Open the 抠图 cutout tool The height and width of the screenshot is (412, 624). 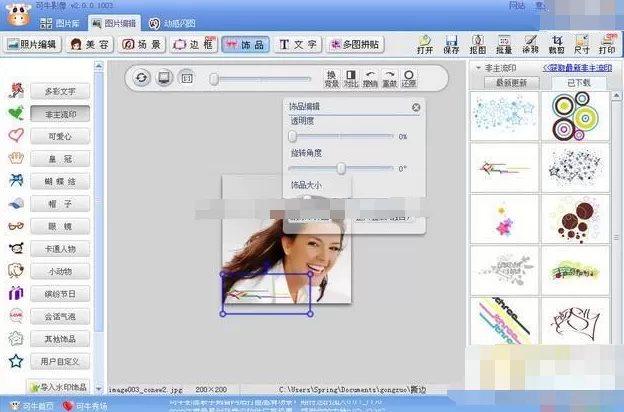[478, 44]
